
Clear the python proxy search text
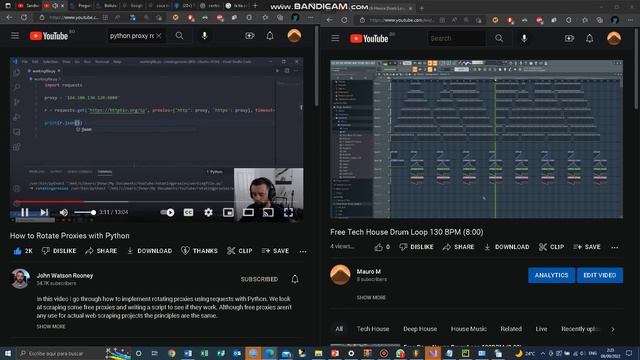point(159,36)
